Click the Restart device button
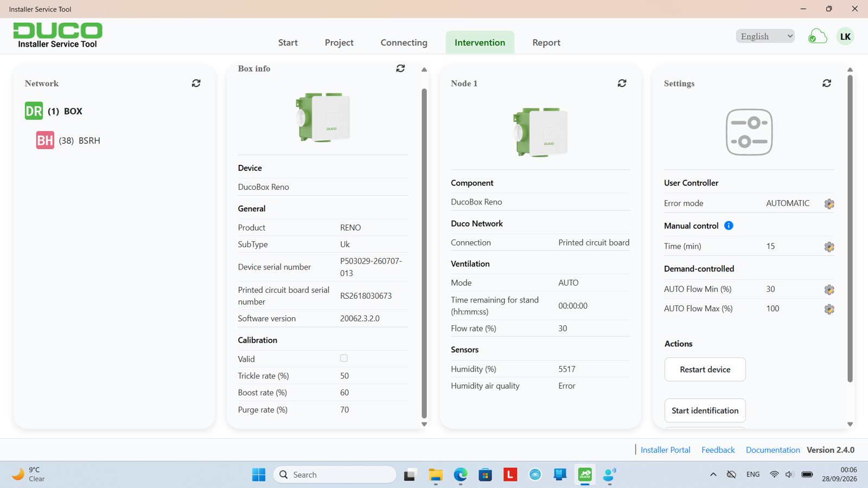868x488 pixels. 705,369
